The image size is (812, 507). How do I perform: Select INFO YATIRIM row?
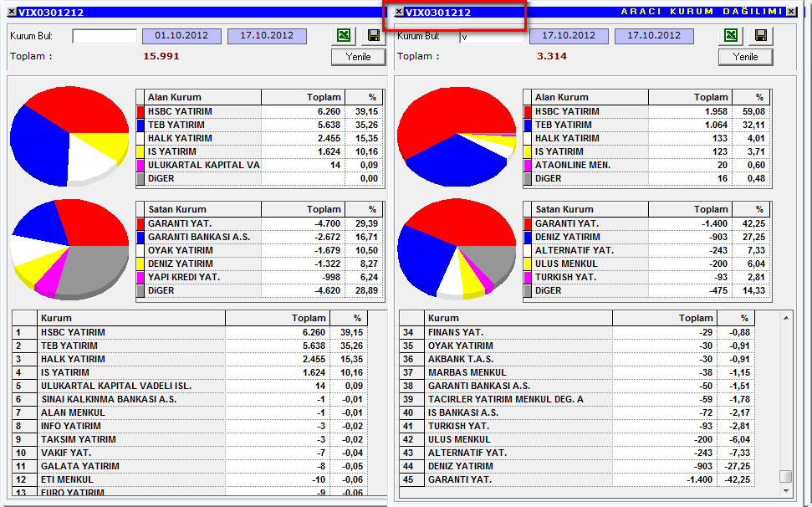(190, 426)
